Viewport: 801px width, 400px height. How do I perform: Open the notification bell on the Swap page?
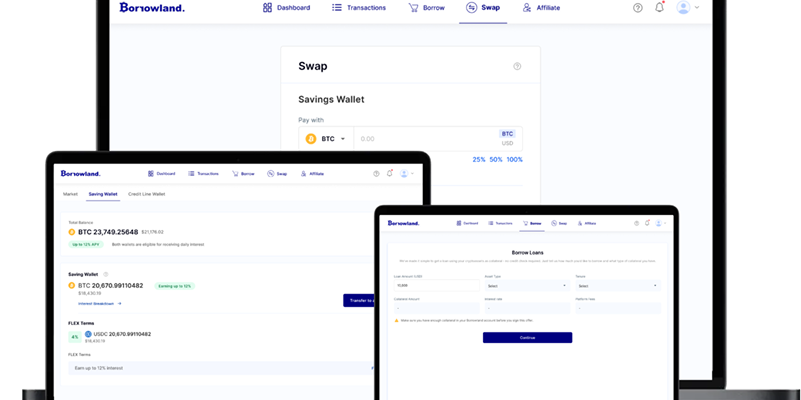click(659, 8)
